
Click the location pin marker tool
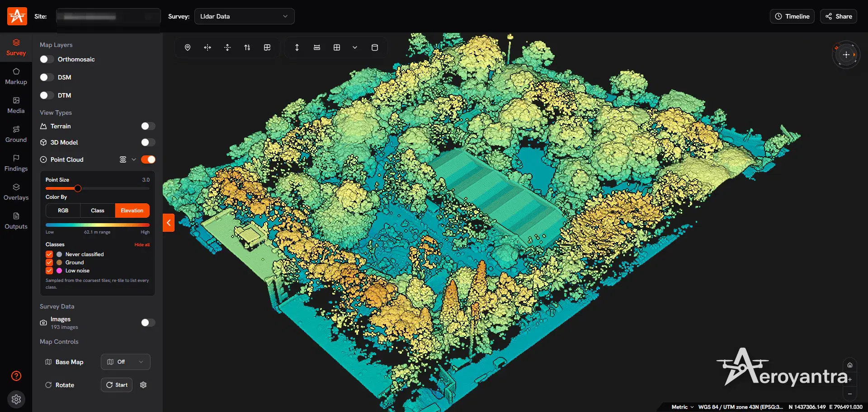point(188,47)
